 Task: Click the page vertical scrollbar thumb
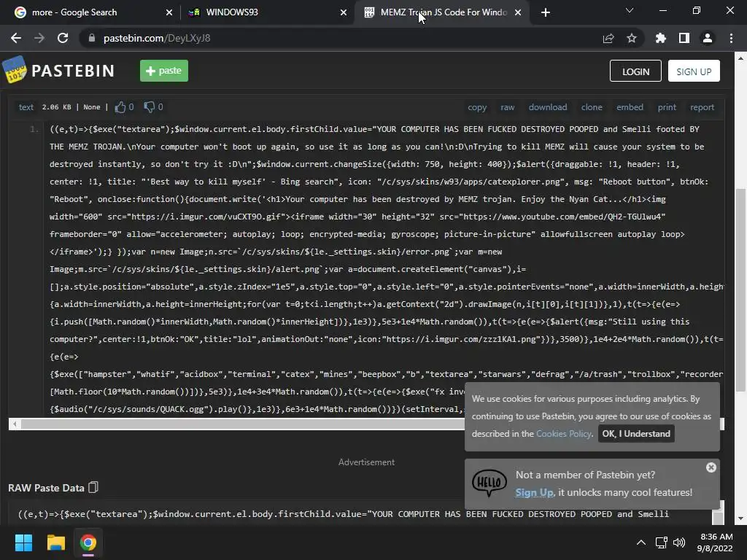[740, 290]
